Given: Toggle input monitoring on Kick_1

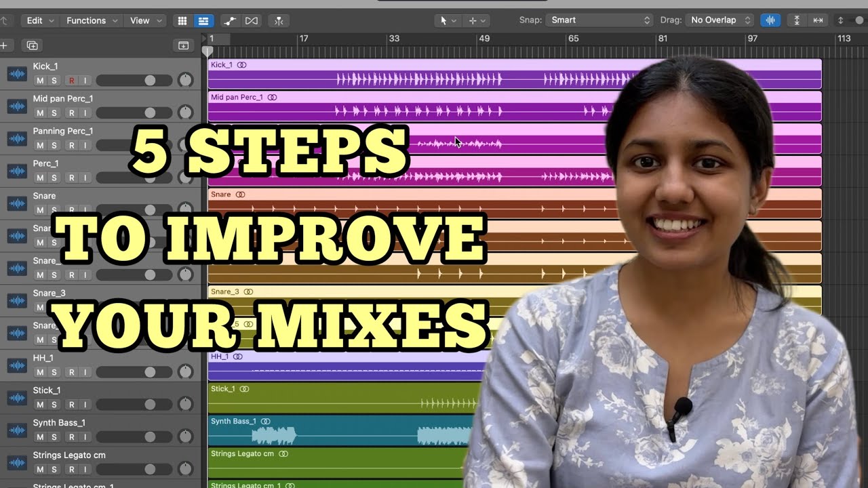Looking at the screenshot, I should point(85,81).
